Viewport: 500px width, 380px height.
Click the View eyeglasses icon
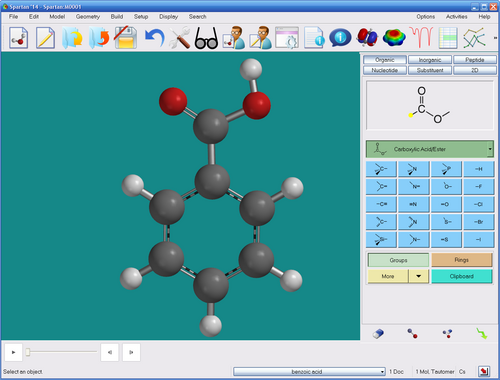pyautogui.click(x=206, y=38)
